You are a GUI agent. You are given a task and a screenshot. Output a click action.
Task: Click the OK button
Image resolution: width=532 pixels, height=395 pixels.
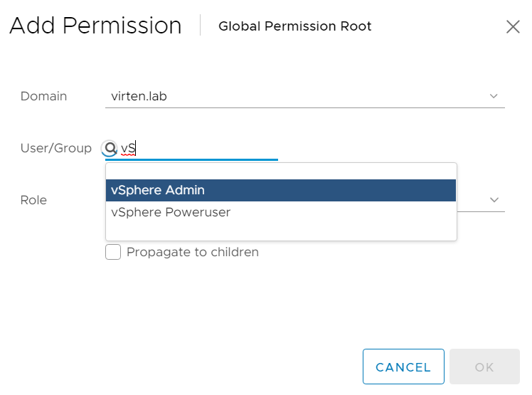pos(484,367)
